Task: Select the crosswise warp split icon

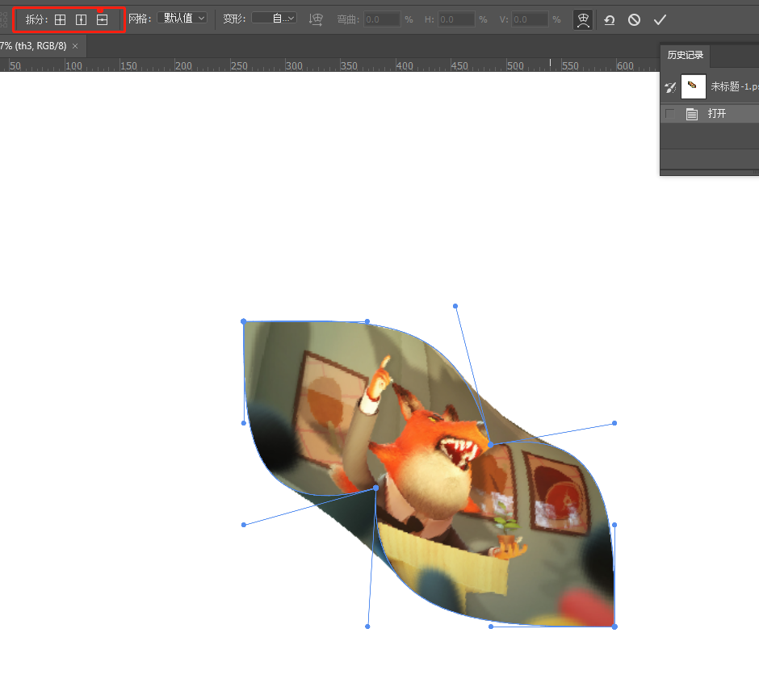Action: [x=60, y=20]
